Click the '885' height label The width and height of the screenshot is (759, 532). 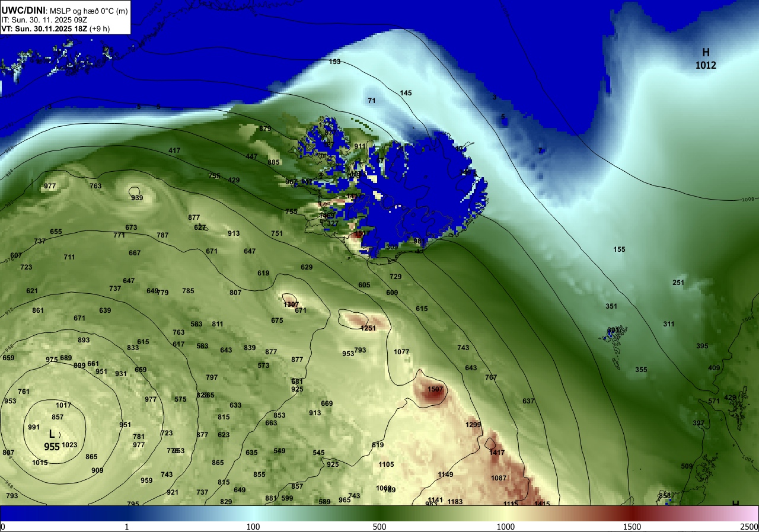pyautogui.click(x=273, y=162)
